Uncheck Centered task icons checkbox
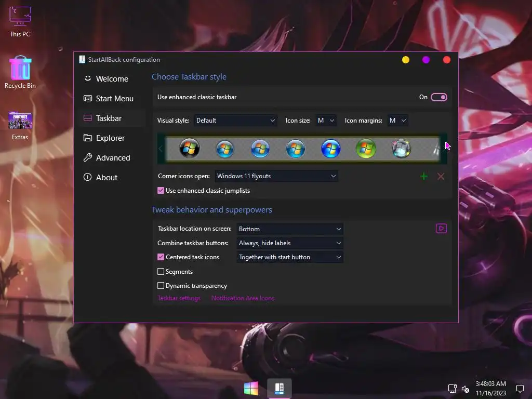 (x=161, y=257)
